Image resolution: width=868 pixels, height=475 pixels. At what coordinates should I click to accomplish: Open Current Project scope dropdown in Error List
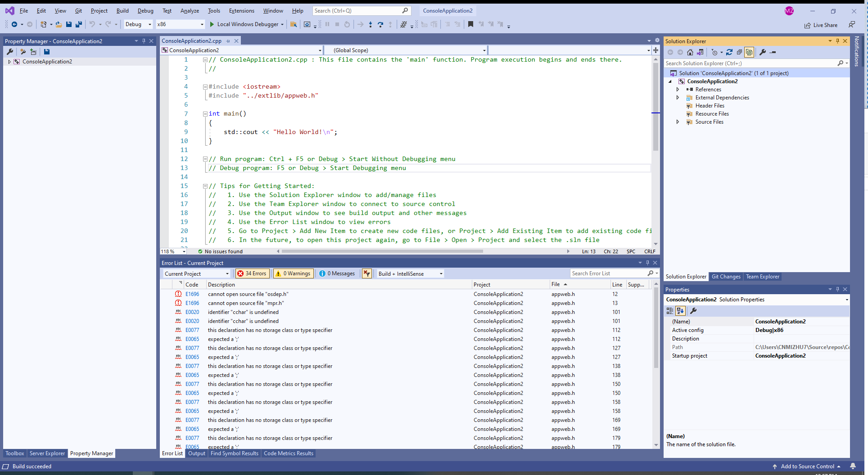pyautogui.click(x=196, y=273)
